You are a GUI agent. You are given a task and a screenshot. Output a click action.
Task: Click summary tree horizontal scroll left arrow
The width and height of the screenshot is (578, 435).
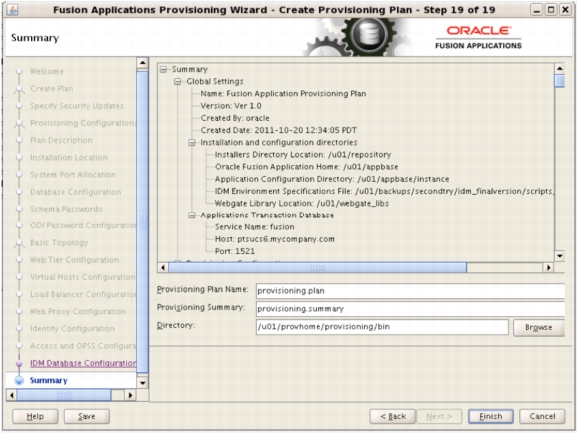coord(163,268)
